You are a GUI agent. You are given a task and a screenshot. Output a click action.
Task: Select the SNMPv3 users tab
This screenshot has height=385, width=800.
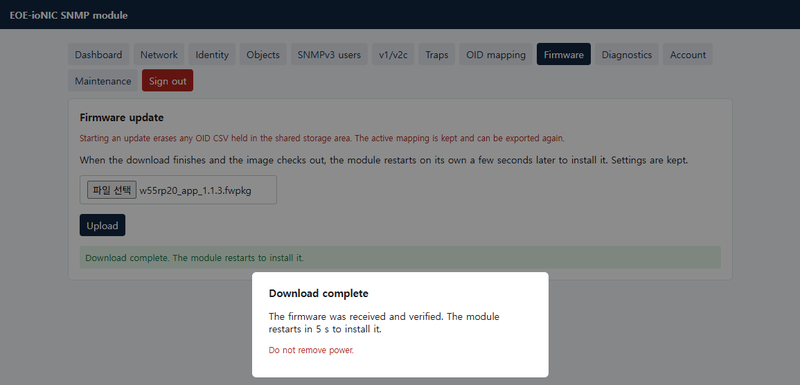329,55
